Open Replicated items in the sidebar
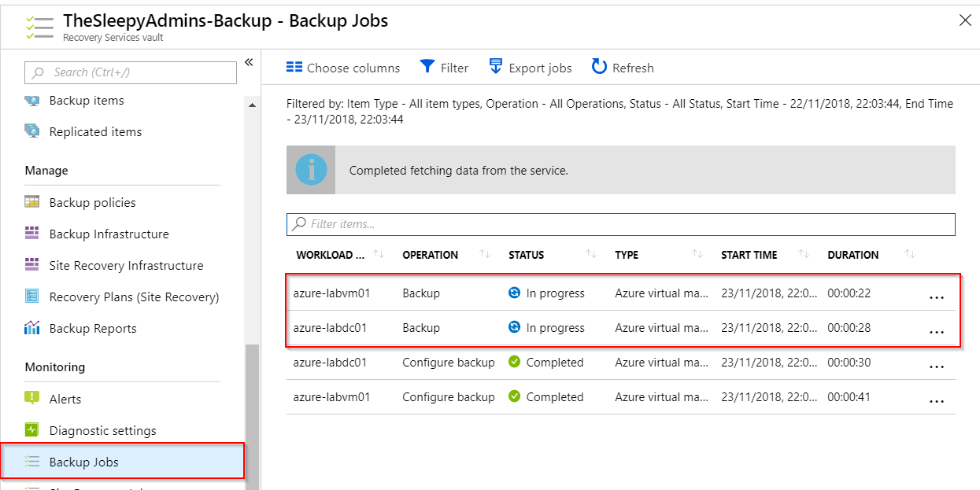This screenshot has width=980, height=490. point(95,131)
